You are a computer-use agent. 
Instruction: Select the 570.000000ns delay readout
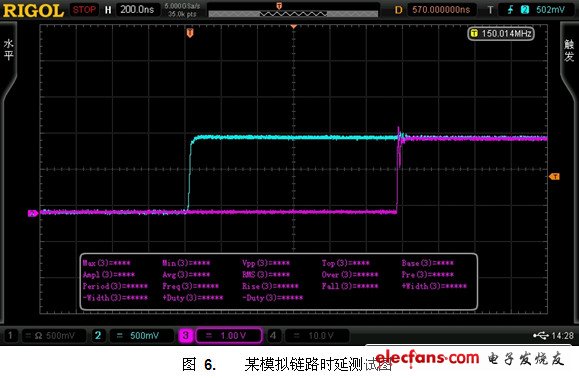[x=441, y=10]
